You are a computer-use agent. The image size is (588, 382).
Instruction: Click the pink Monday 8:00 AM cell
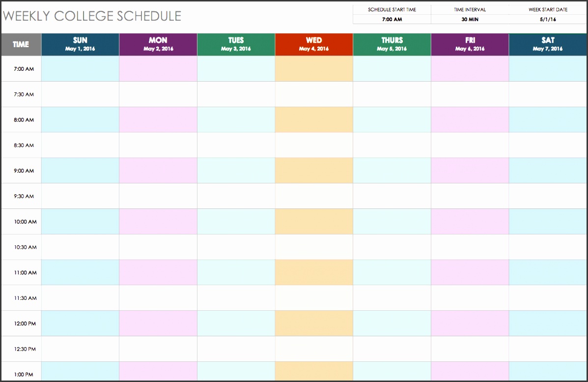pyautogui.click(x=158, y=119)
